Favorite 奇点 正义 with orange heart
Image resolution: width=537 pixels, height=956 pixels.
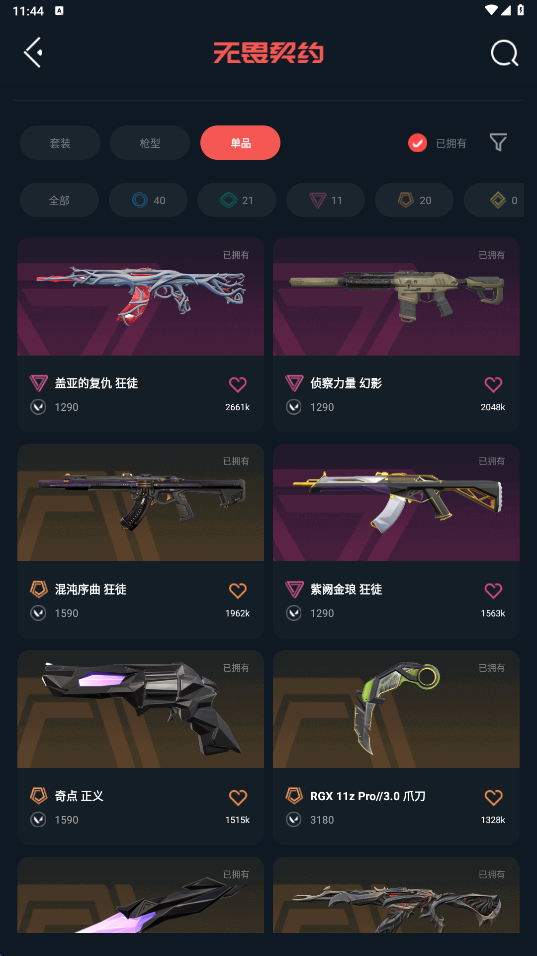[x=238, y=797]
